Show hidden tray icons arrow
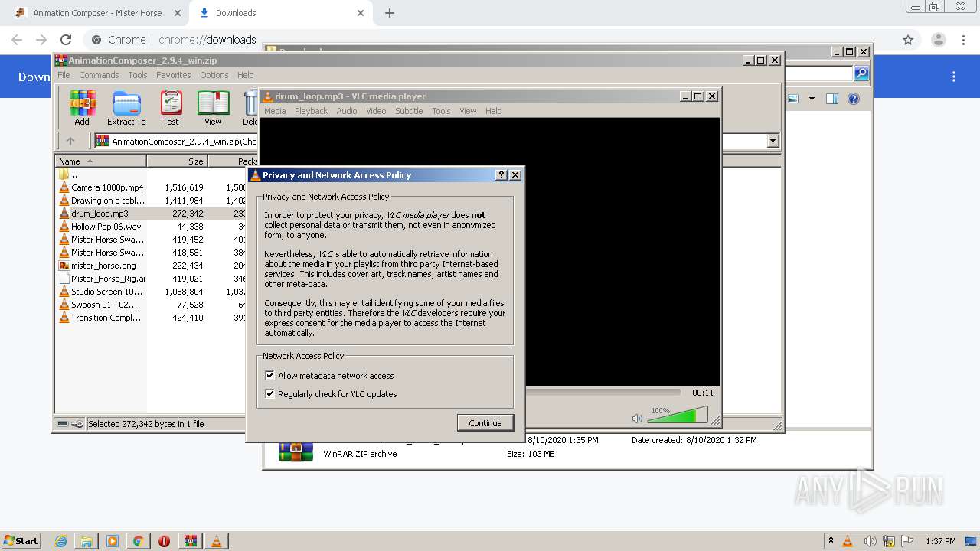This screenshot has width=980, height=551. click(x=831, y=541)
